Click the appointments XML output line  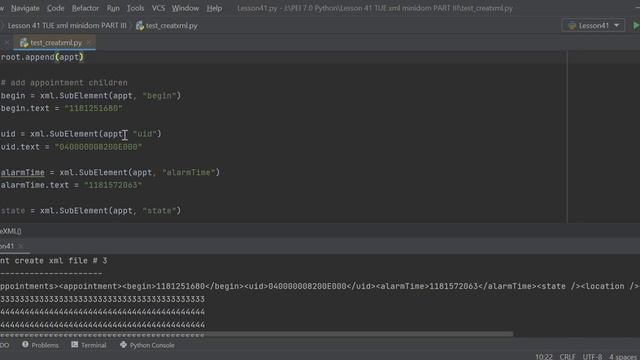[320, 287]
